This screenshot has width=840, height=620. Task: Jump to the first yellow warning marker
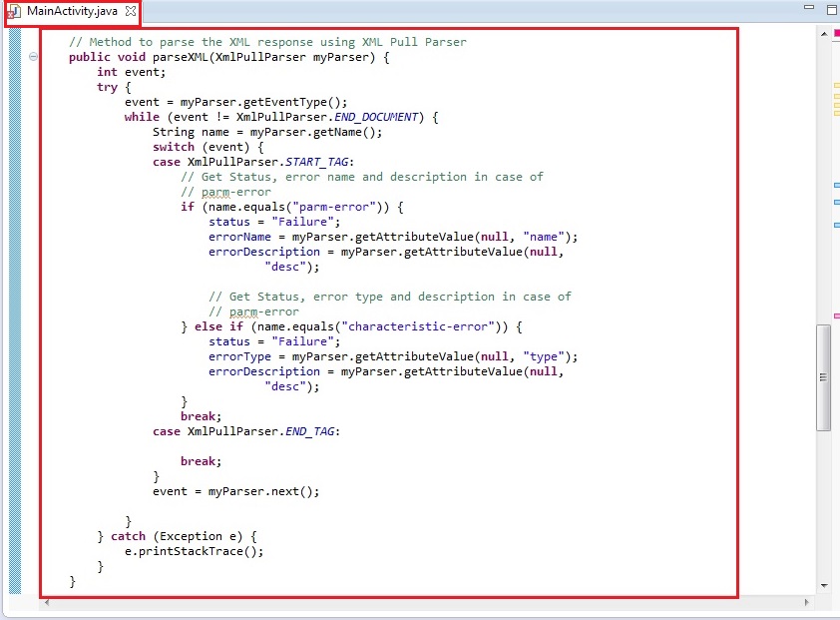[x=836, y=85]
